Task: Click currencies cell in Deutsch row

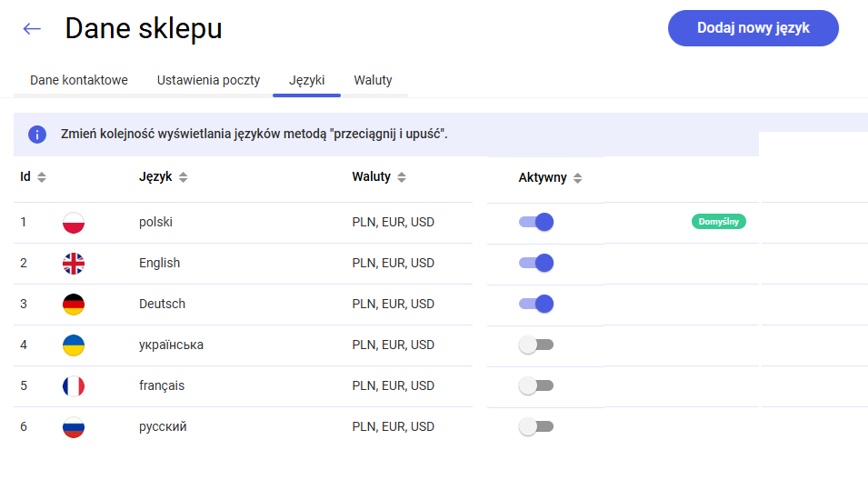Action: click(x=393, y=304)
